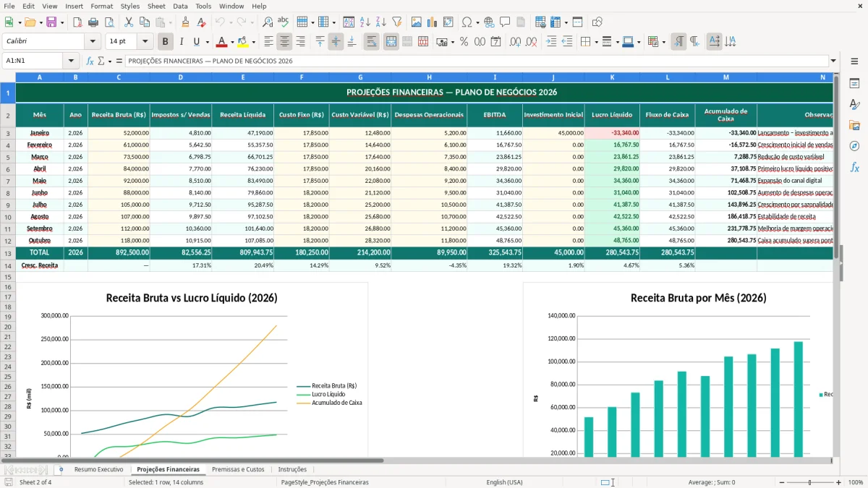Image resolution: width=868 pixels, height=488 pixels.
Task: Toggle Wrap Text
Action: point(372,42)
